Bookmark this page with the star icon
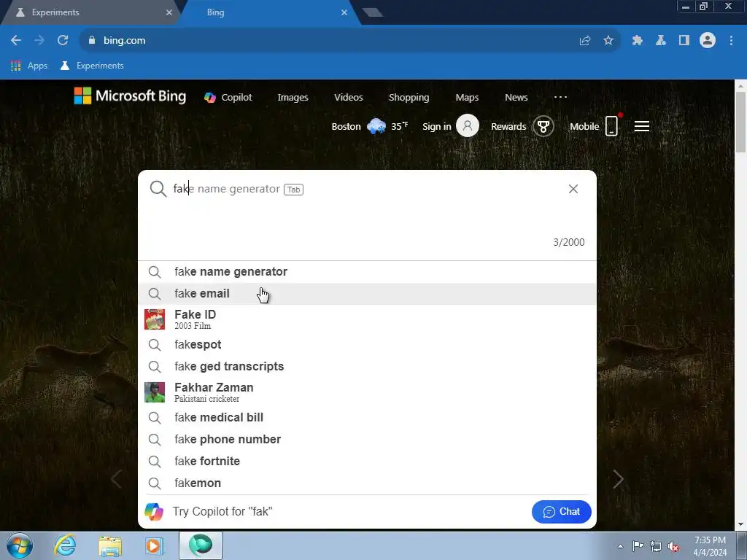This screenshot has height=560, width=747. 608,41
